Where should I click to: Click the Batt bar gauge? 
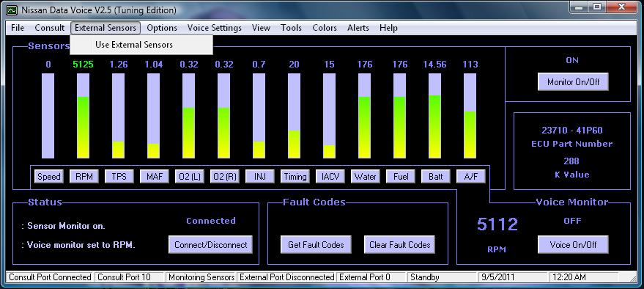pos(435,116)
